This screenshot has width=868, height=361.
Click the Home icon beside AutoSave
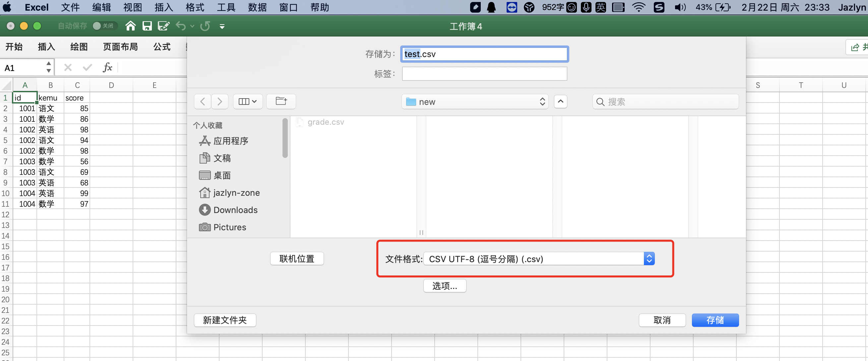(x=130, y=26)
